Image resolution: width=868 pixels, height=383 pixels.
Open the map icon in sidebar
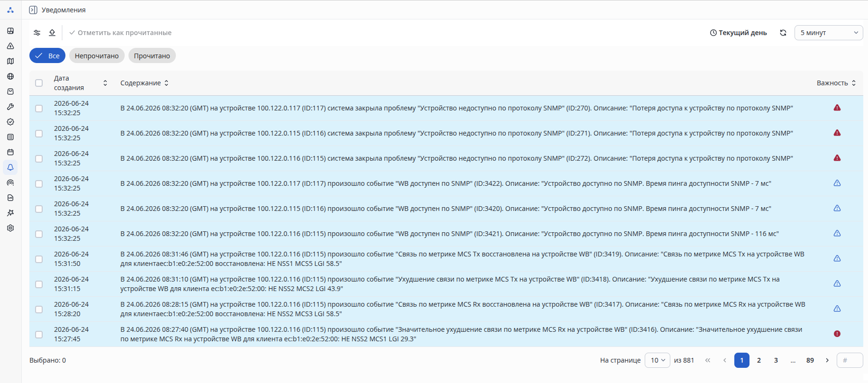tap(10, 61)
